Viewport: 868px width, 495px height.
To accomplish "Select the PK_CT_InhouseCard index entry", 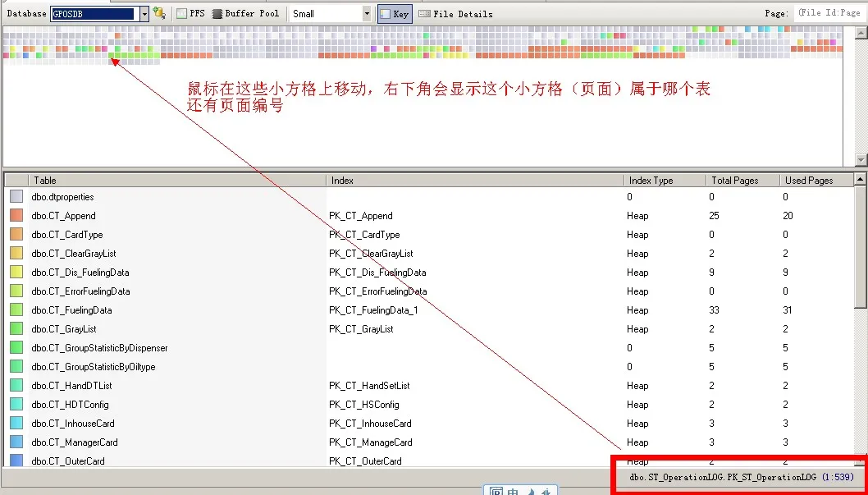I will coord(370,424).
